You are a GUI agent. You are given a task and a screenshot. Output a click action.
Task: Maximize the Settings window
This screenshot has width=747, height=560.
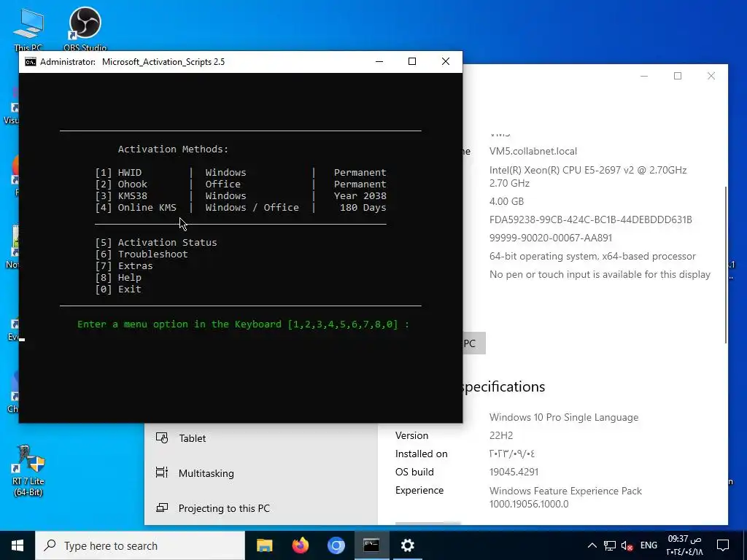[x=678, y=76]
